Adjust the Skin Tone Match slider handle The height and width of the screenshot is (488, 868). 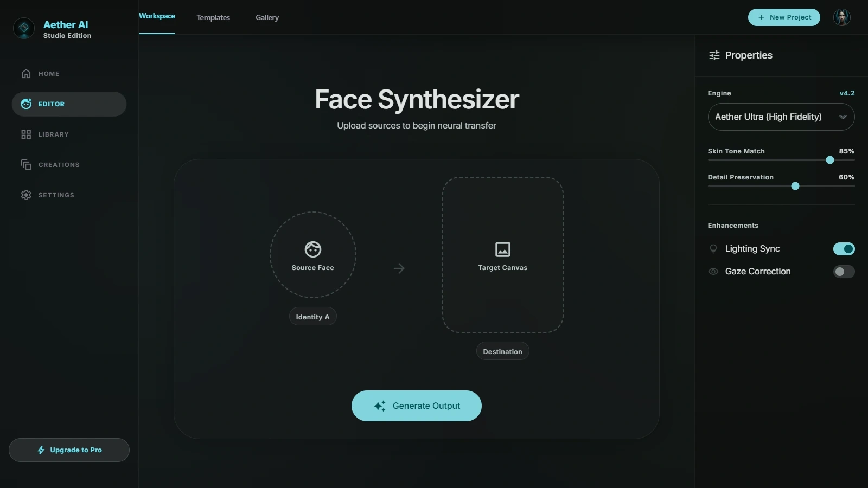(x=830, y=160)
